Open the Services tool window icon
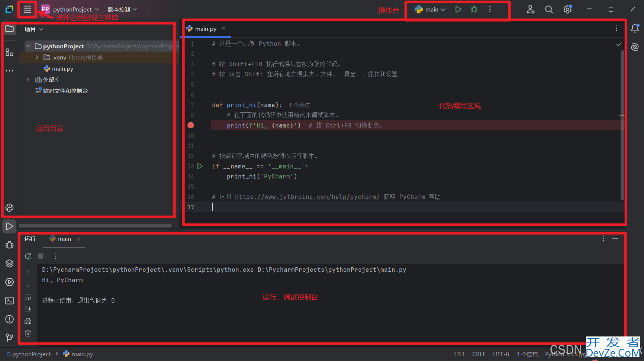The image size is (644, 361). tap(10, 282)
